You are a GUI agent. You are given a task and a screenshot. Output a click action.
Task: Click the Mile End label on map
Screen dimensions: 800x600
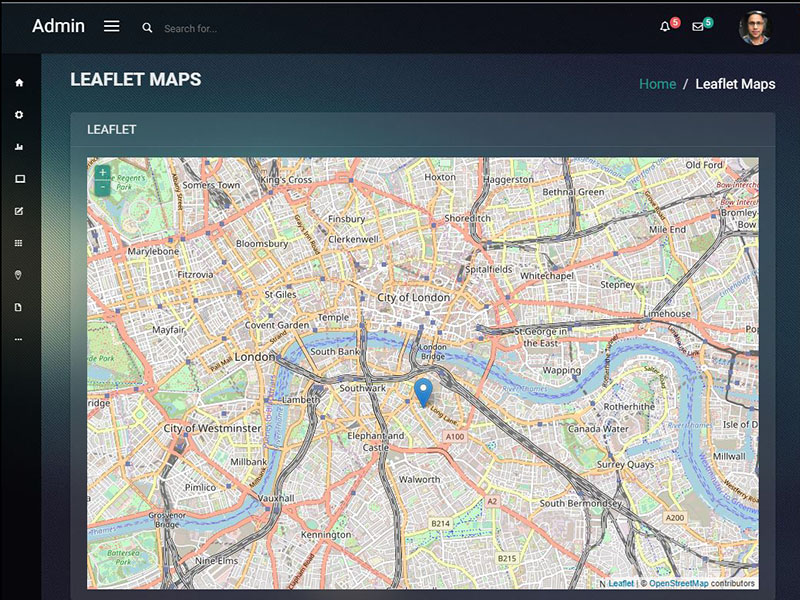[667, 230]
